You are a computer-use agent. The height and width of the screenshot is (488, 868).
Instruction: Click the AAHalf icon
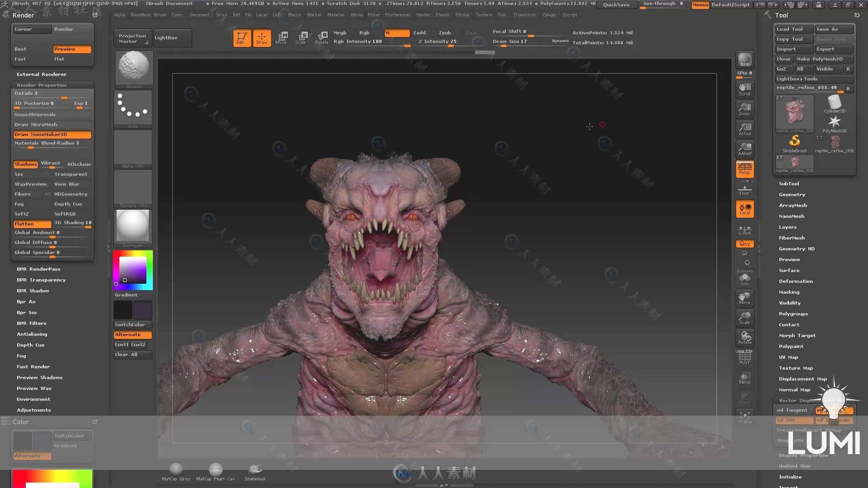[x=745, y=149]
